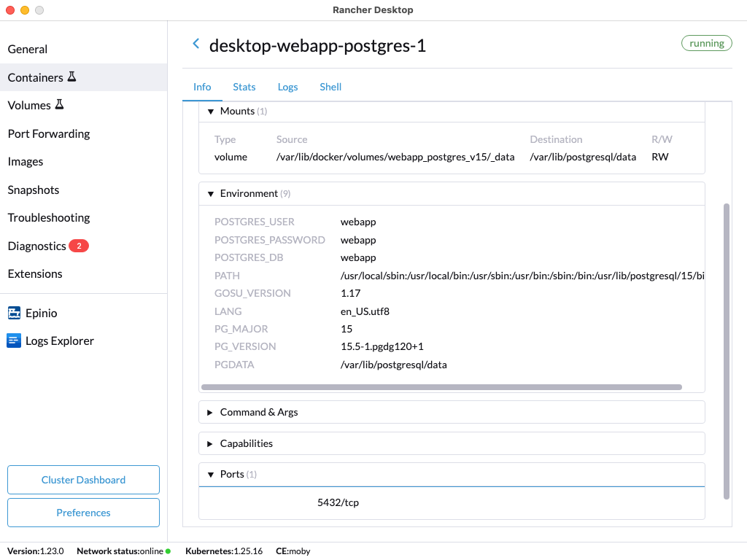Select Containers in the sidebar
Viewport: 747px width, 560px height.
click(x=83, y=77)
